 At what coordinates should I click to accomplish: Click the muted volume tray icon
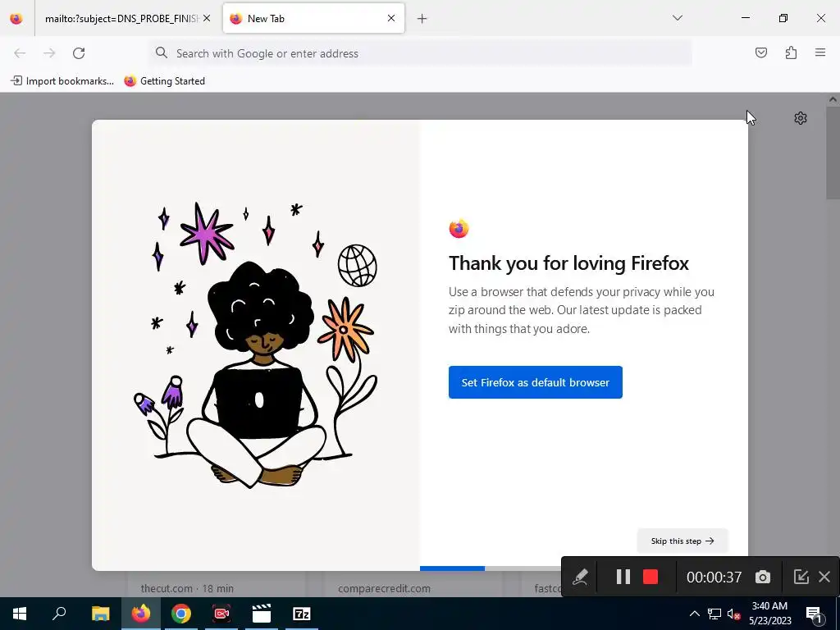click(734, 614)
